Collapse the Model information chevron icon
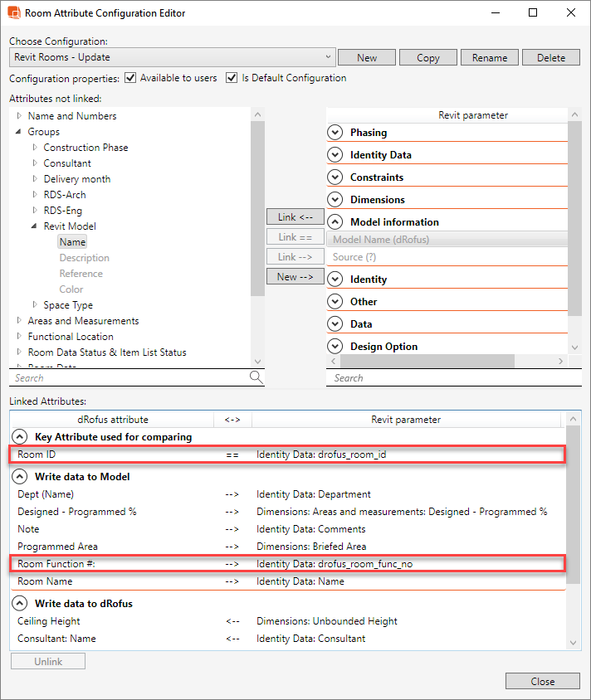This screenshot has height=700, width=591. tap(335, 222)
